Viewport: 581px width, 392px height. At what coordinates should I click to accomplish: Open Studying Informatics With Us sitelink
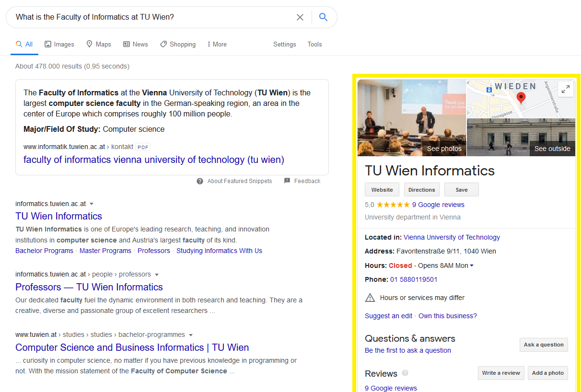click(x=219, y=251)
